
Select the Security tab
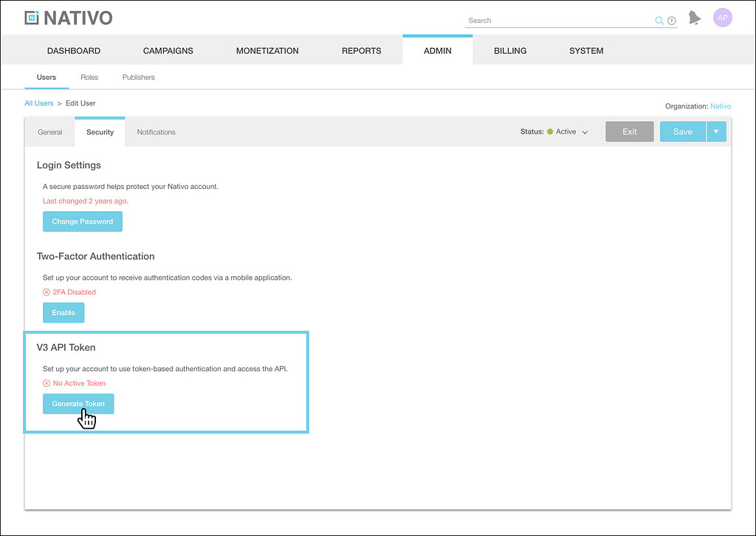tap(100, 132)
